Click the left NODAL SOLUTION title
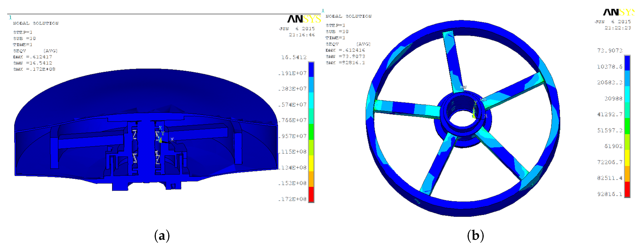This screenshot has height=252, width=644. [36, 23]
